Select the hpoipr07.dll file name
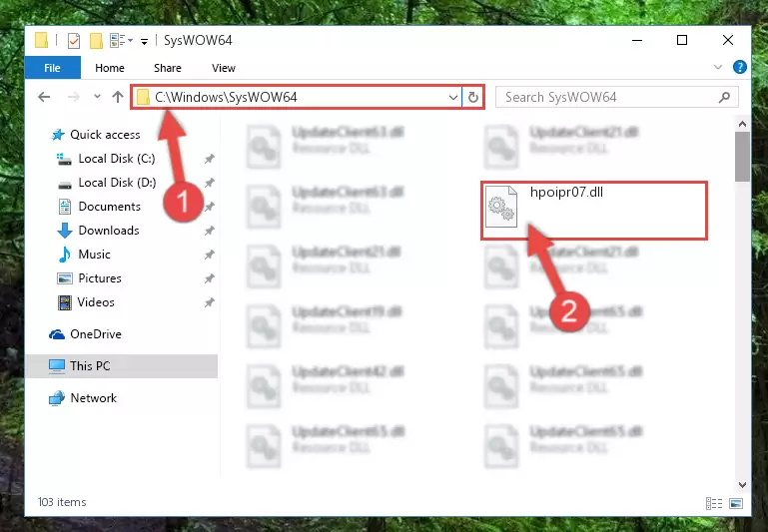Screen dimensions: 768x532 pyautogui.click(x=566, y=193)
